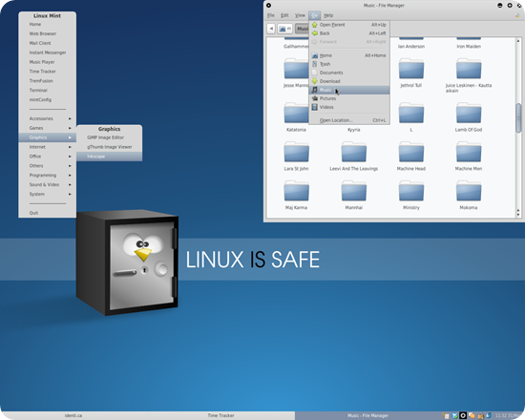Launch Inkscape from Graphics submenu
Viewport: 525px width, 420px height.
click(109, 157)
